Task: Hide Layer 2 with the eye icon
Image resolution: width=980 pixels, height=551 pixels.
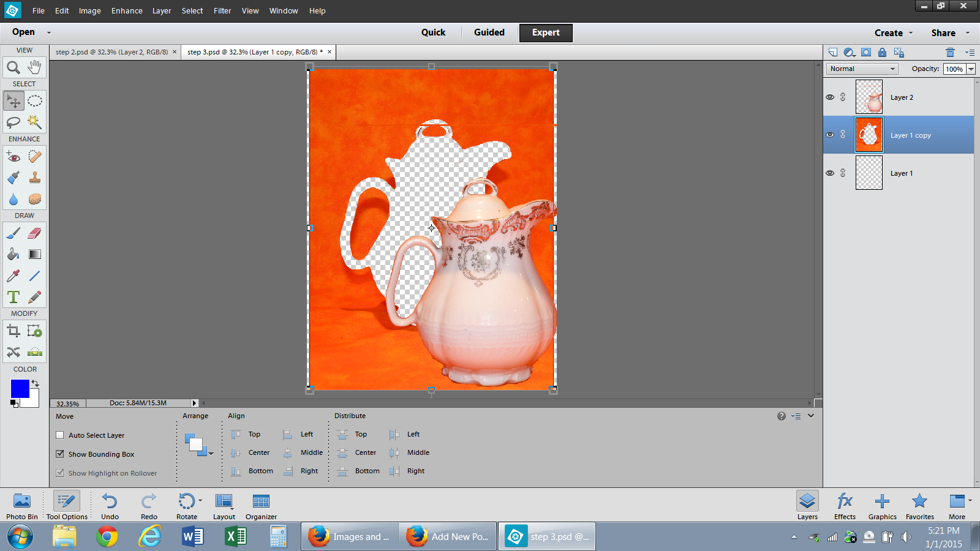Action: (830, 97)
